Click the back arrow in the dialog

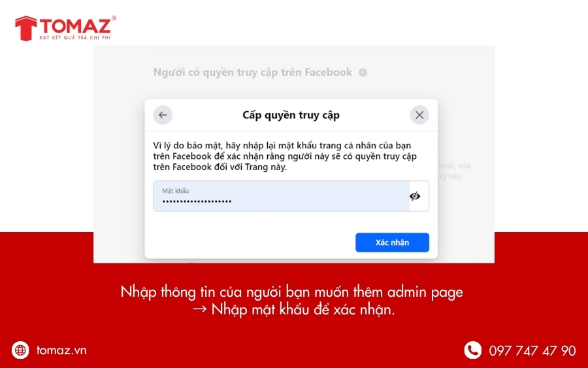tap(163, 115)
